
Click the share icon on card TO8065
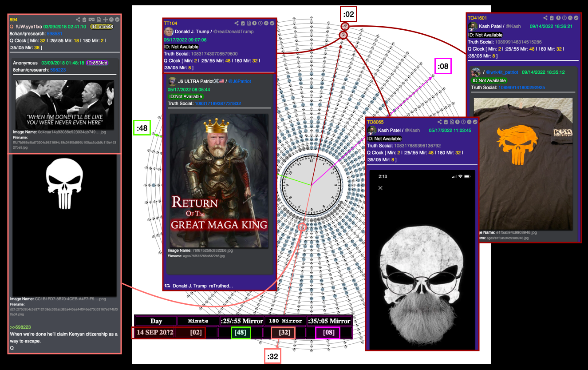(x=440, y=122)
